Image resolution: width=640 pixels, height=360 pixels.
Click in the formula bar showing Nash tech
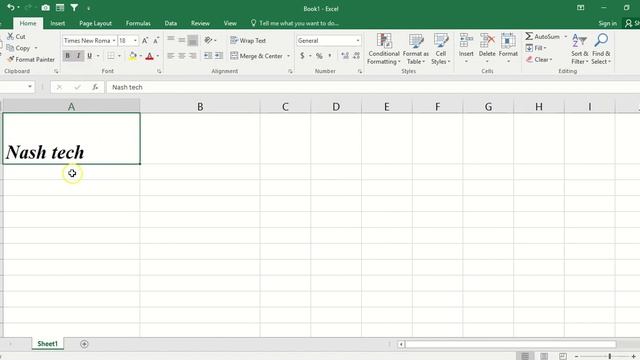373,87
